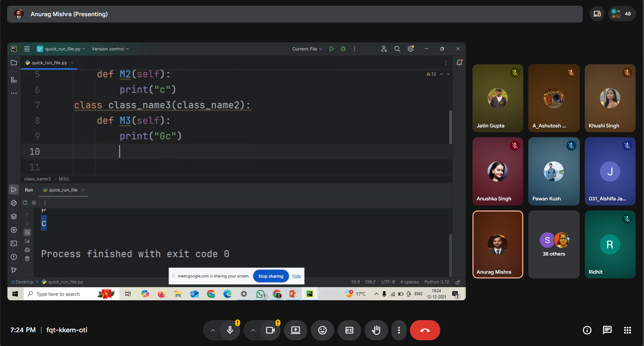Expand the Version control dropdown
Viewport: 644px width, 346px height.
coord(110,49)
